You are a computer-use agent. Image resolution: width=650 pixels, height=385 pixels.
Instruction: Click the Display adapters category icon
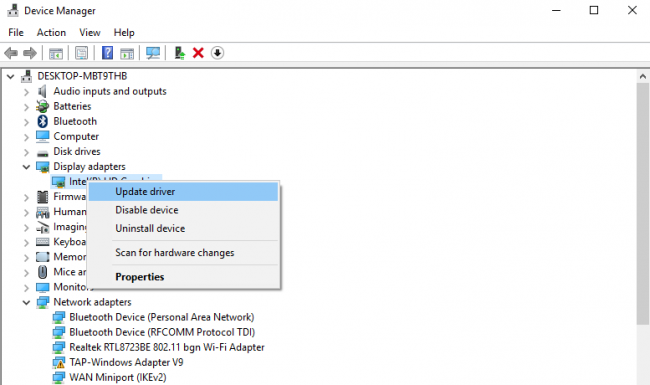click(x=43, y=167)
